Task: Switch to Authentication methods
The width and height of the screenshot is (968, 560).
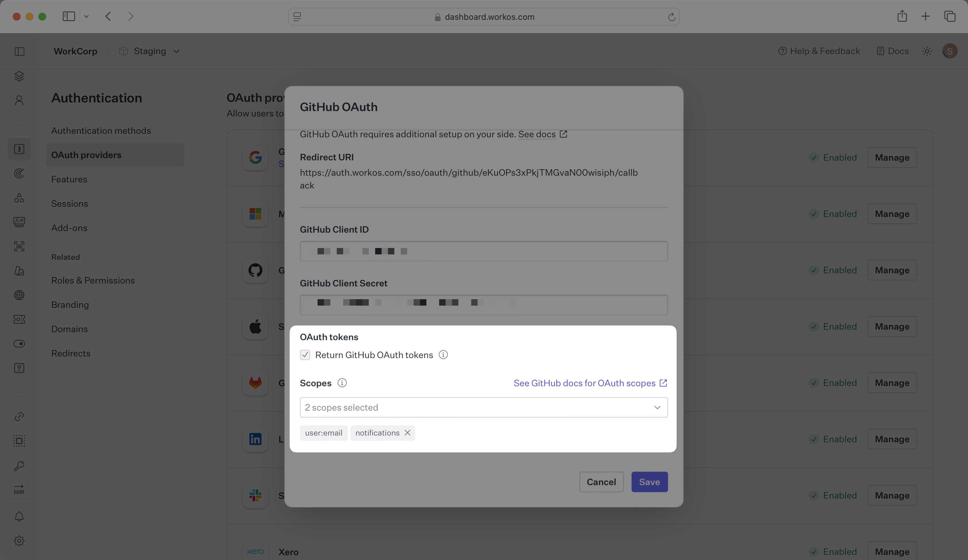Action: pos(101,131)
